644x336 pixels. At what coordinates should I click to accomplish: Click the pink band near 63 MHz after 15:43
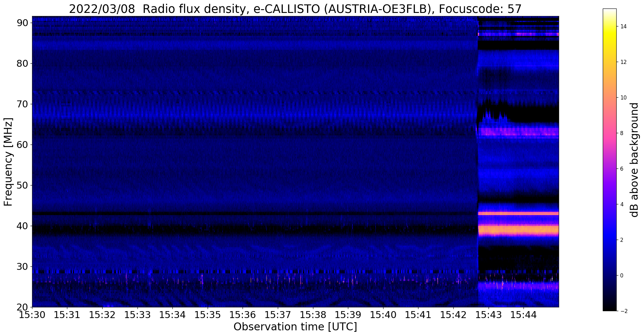(518, 132)
